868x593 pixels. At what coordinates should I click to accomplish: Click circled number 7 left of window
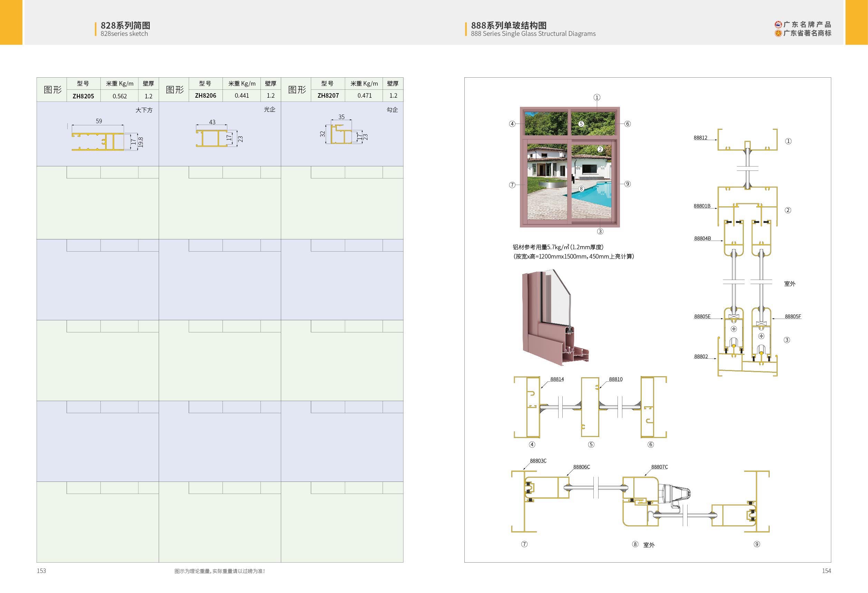tap(512, 185)
